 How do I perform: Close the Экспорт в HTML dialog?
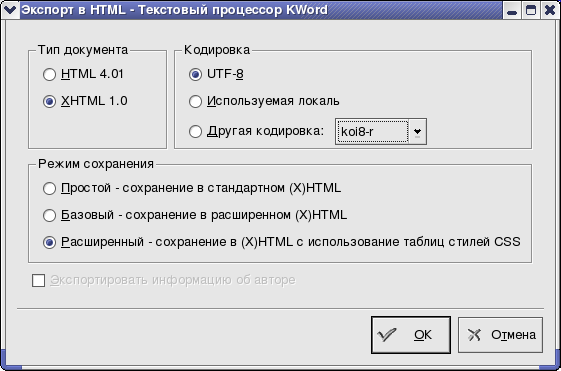(550, 10)
